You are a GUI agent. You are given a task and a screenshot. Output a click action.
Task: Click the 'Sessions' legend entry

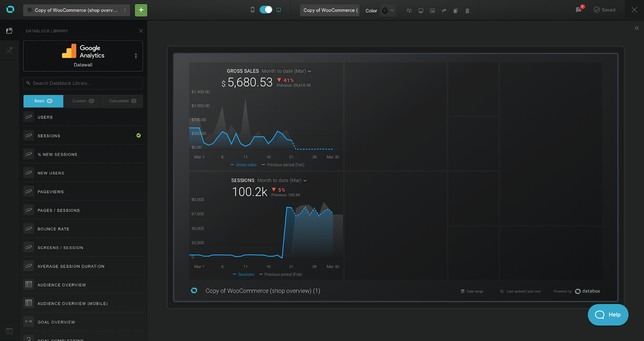(x=244, y=274)
